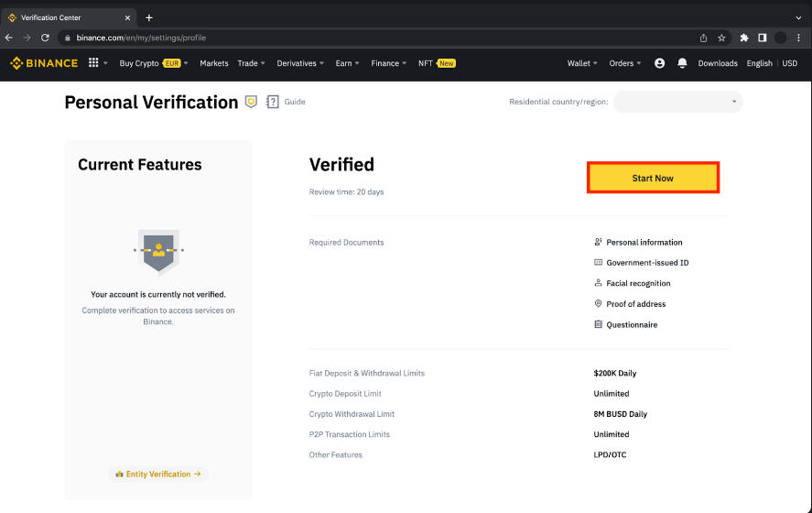Reload the page
The width and height of the screenshot is (812, 513).
click(x=45, y=38)
